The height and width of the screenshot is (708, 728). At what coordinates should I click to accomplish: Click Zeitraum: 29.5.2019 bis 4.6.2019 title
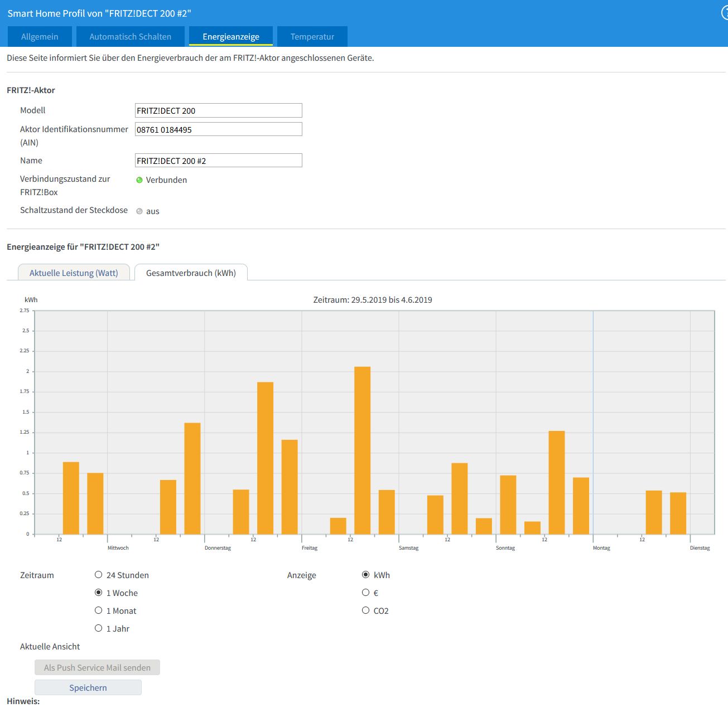tap(373, 300)
